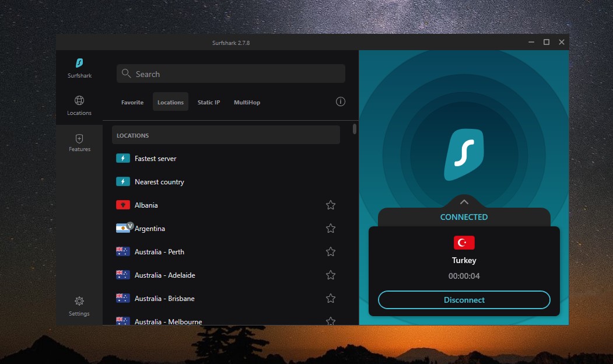This screenshot has width=613, height=364.
Task: Star the Australia - Brisbane location
Action: pyautogui.click(x=331, y=298)
